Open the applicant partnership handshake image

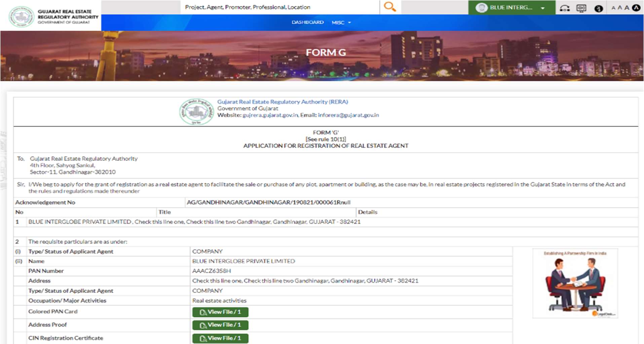click(575, 283)
